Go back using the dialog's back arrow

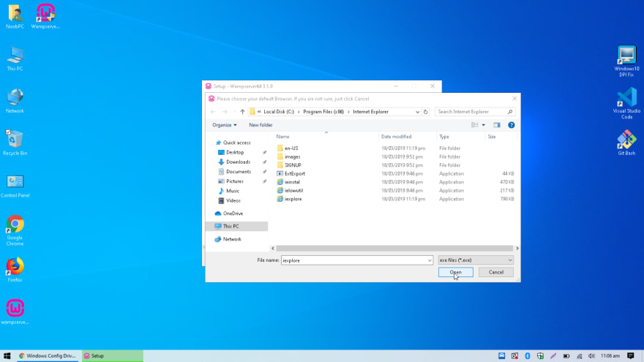[213, 112]
